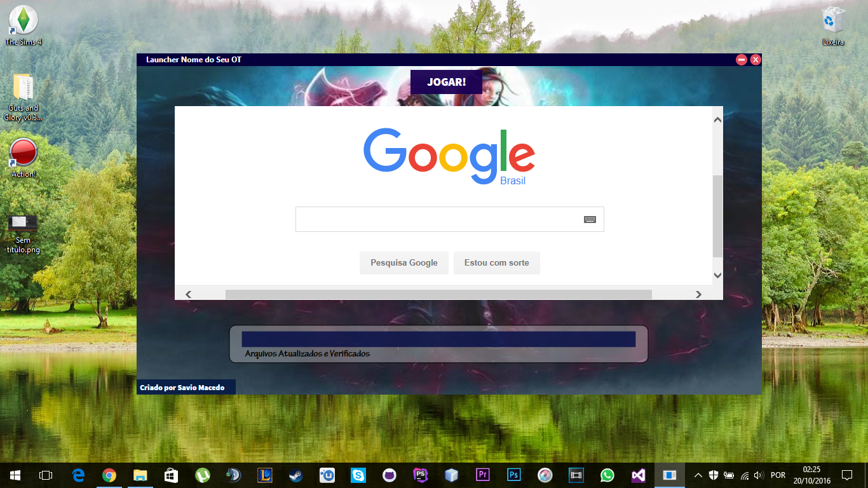Open Microsoft Edge from the taskbar
Image resolution: width=868 pixels, height=488 pixels.
coord(78,475)
